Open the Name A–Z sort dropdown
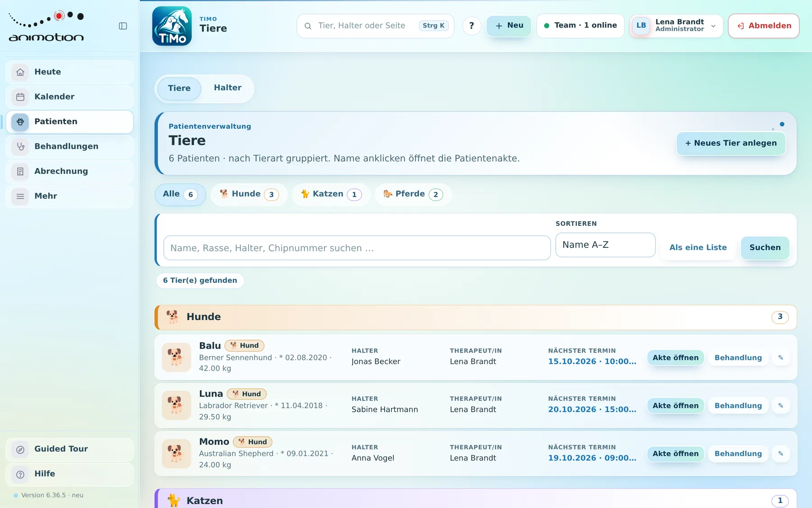Screen dimensions: 812x508 click(605, 245)
